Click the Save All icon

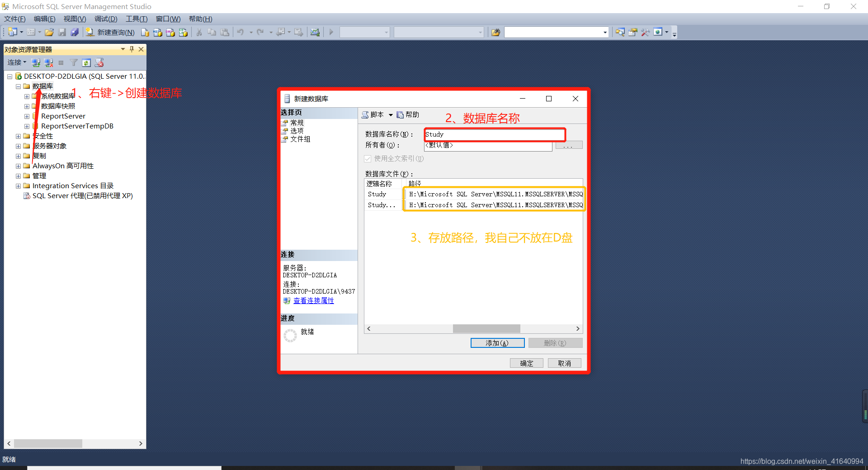coord(75,32)
